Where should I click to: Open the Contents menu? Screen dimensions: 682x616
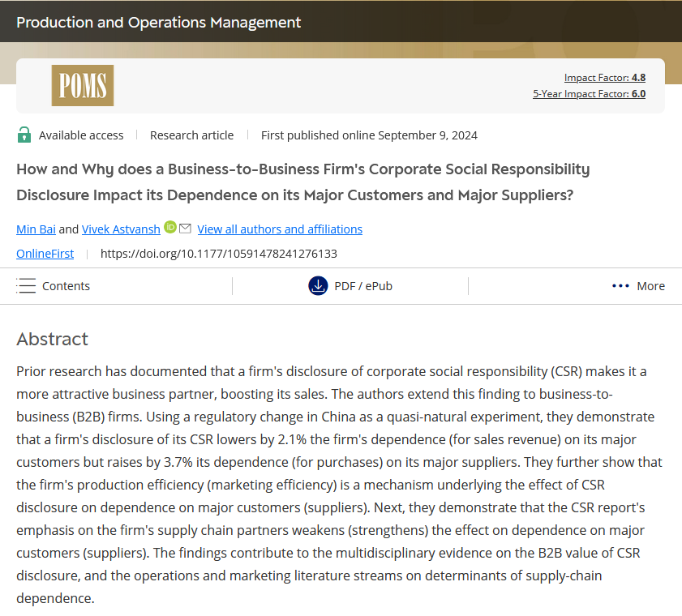66,286
